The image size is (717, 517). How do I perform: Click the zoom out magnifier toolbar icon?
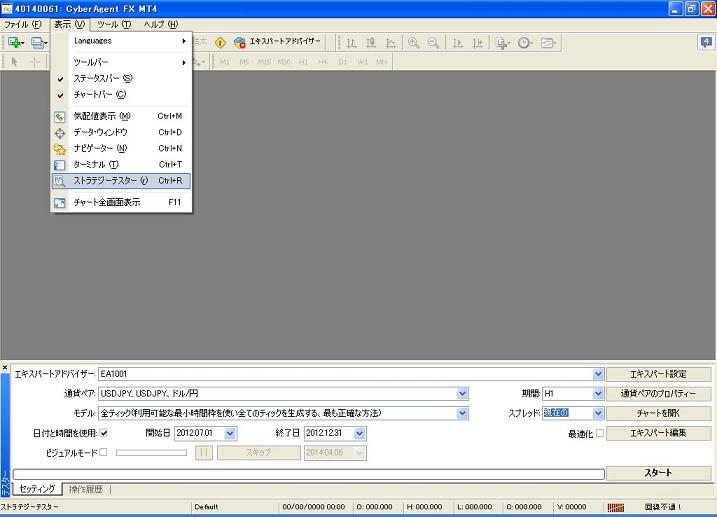click(433, 43)
